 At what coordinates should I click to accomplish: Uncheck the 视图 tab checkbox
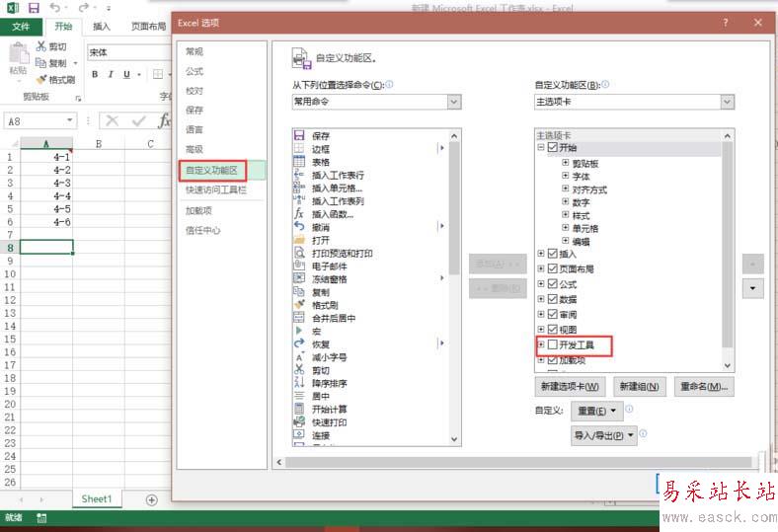click(553, 330)
